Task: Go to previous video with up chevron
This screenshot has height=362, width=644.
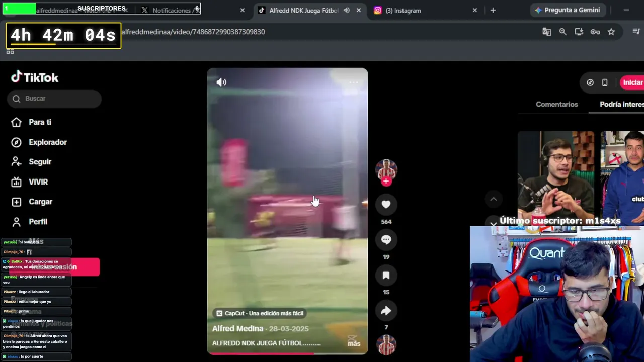Action: (x=493, y=199)
